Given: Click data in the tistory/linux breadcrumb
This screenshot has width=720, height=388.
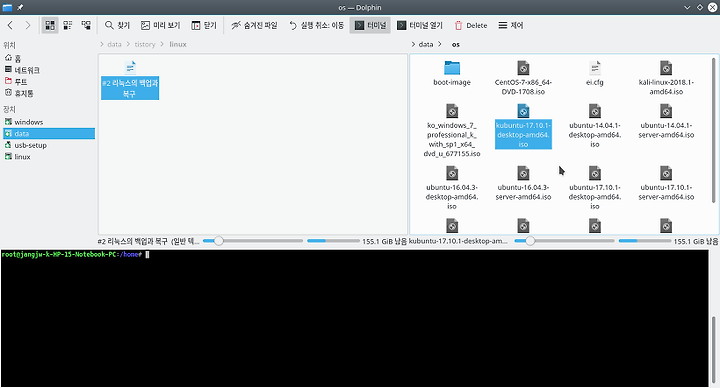Looking at the screenshot, I should coord(114,44).
